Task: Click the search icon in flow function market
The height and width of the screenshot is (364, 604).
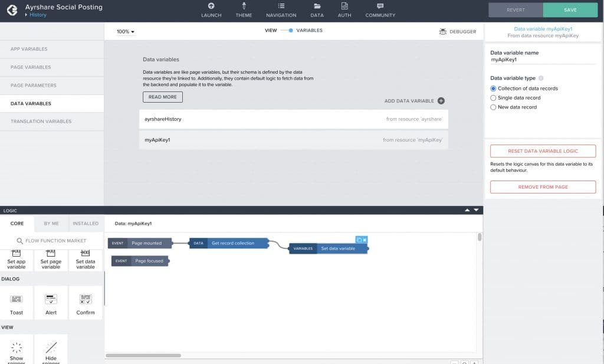Action: click(19, 241)
